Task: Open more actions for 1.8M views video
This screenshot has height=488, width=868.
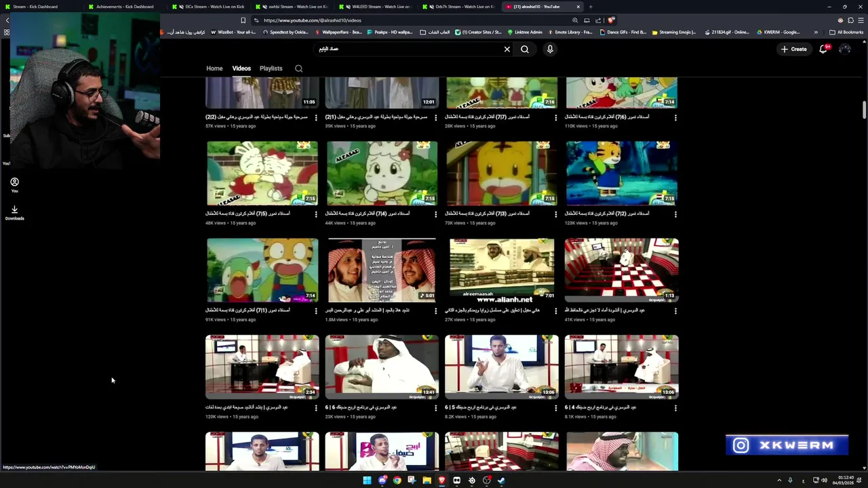Action: 435,311
